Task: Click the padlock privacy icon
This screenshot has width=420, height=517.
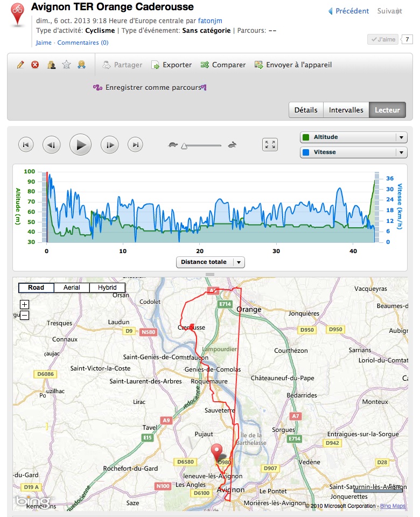Action: 51,65
